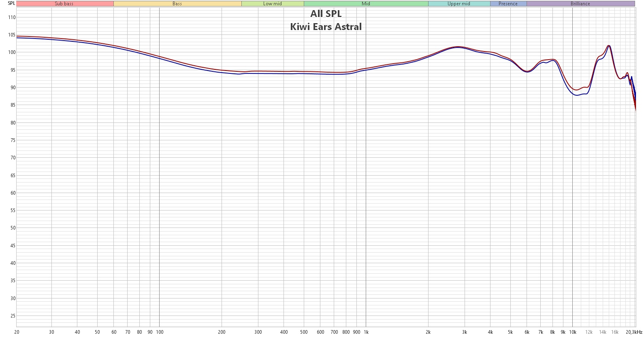Select the 70 Hz frequency axis label

[128, 332]
